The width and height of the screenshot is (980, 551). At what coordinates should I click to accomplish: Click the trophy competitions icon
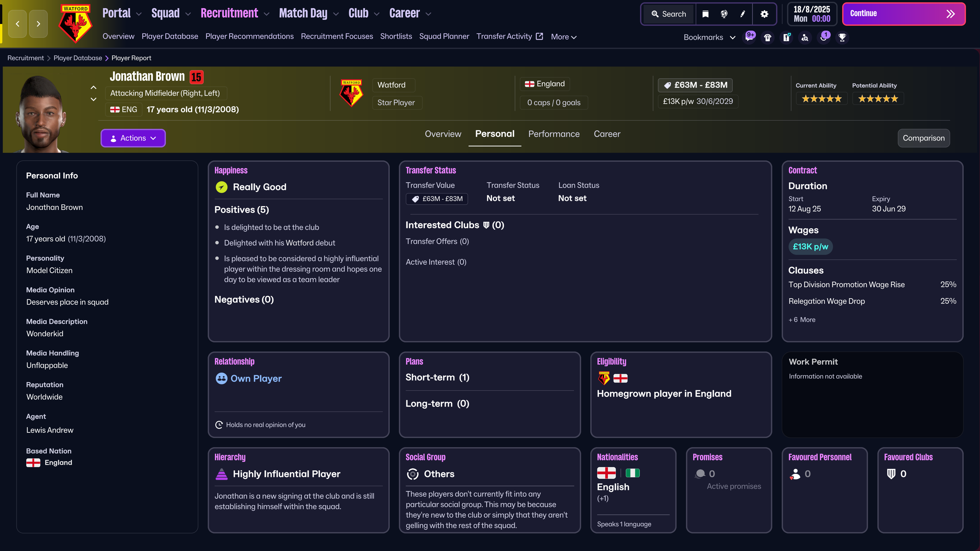[842, 37]
